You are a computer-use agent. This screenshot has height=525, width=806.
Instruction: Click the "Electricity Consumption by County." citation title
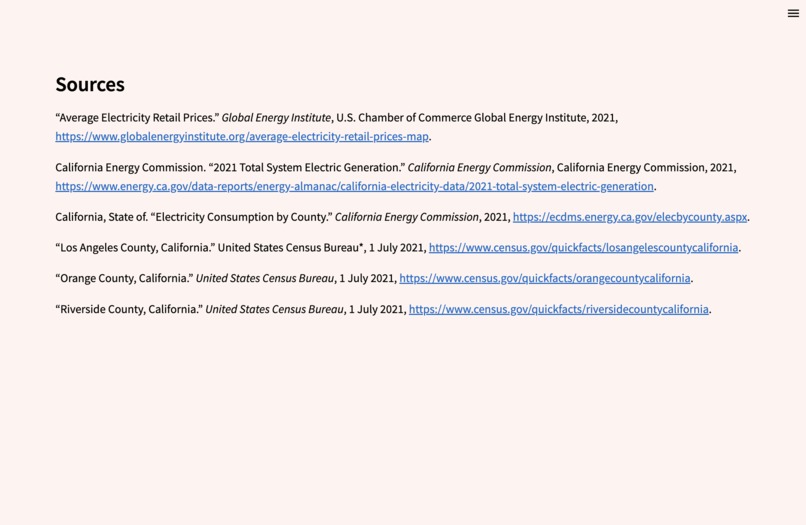coord(242,217)
